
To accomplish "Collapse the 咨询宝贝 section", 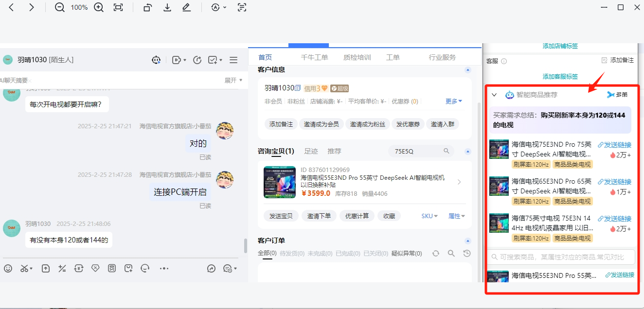I will click(x=468, y=152).
